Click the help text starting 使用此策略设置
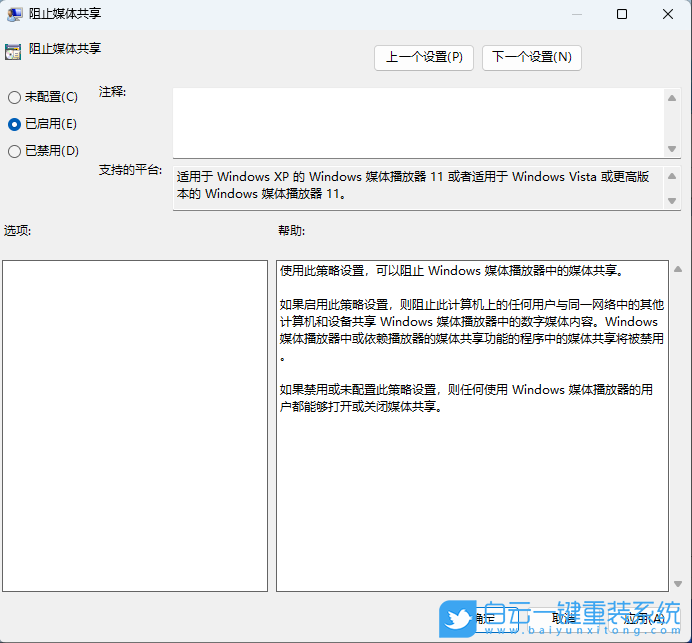Screen dimensions: 692x643 pos(452,271)
